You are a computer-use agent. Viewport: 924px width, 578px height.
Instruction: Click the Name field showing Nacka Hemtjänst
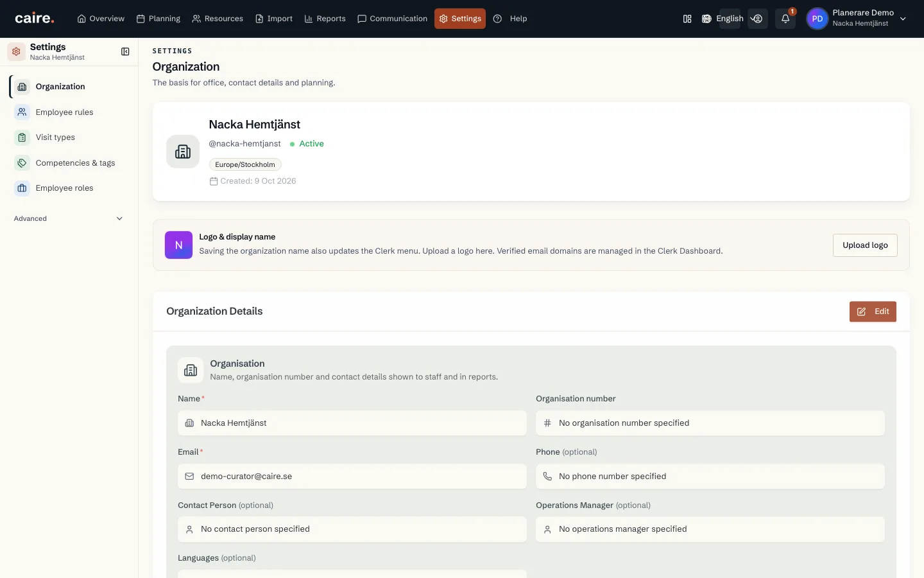pos(352,423)
